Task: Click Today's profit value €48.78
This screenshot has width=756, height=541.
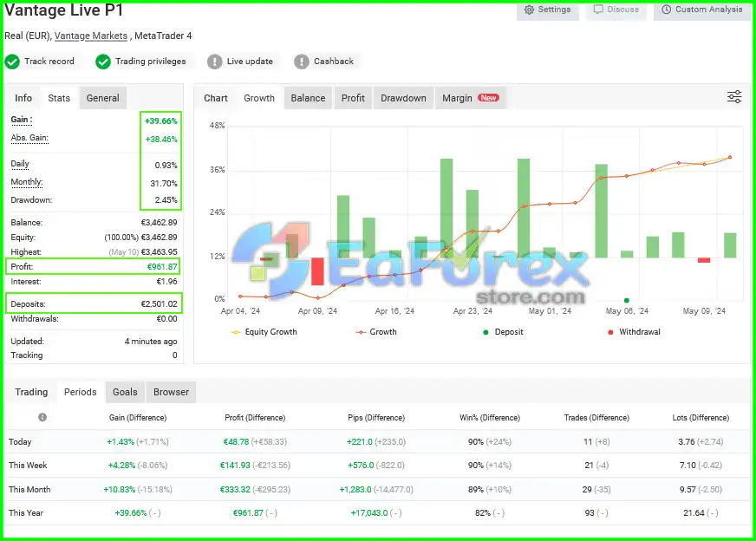Action: [236, 441]
